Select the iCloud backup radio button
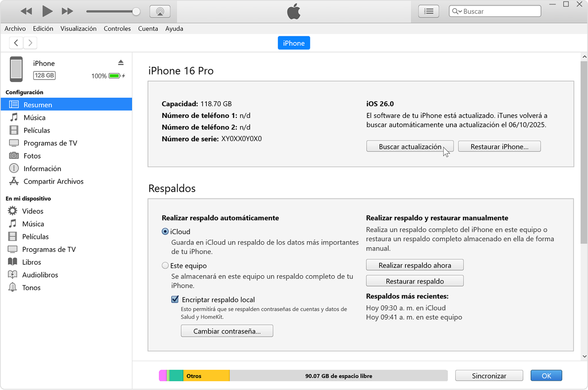This screenshot has width=588, height=390. 165,232
